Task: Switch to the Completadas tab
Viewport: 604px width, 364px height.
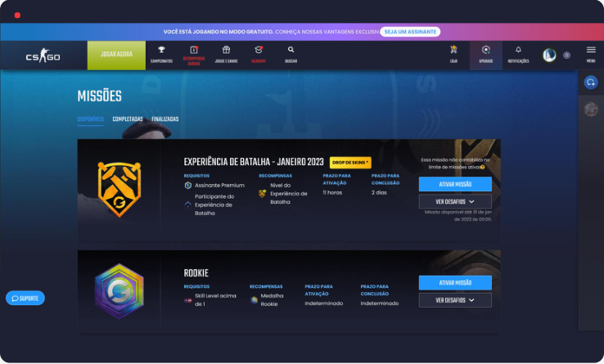Action: click(x=128, y=119)
